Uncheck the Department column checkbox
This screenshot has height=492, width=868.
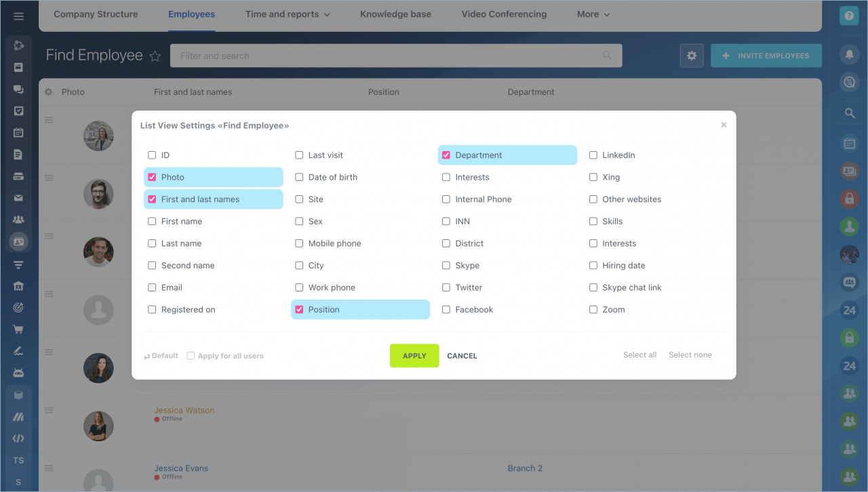[446, 155]
